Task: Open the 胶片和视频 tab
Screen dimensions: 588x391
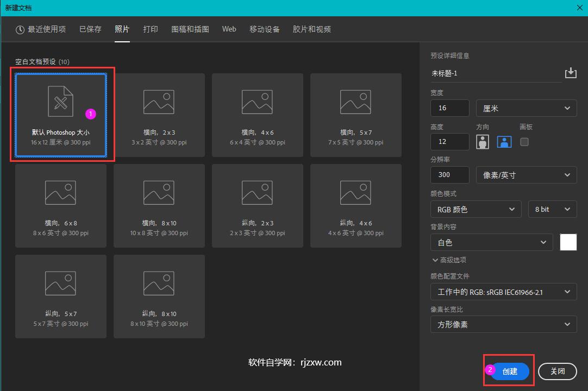Action: coord(311,29)
